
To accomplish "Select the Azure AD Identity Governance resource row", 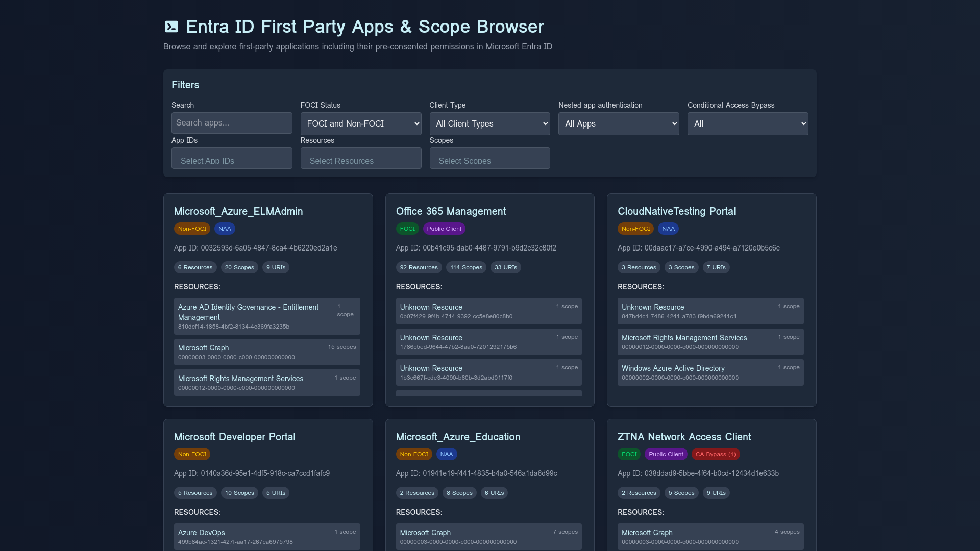I will 267,316.
